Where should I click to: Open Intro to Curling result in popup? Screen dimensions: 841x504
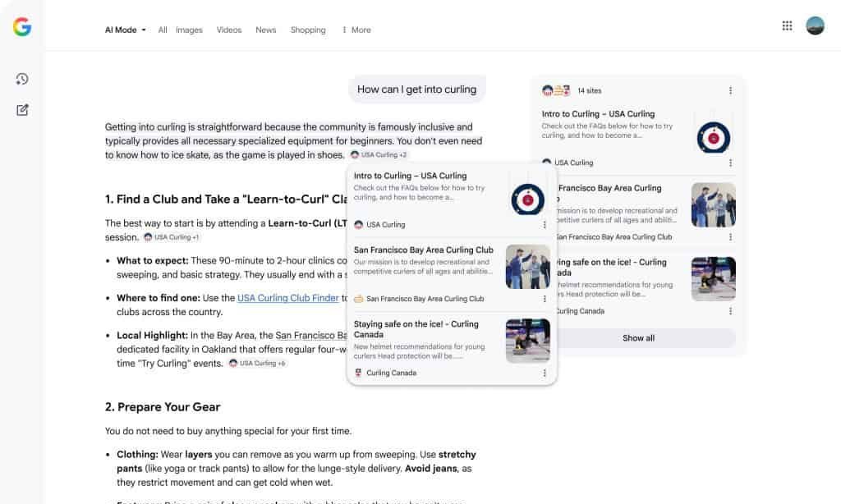pyautogui.click(x=410, y=176)
